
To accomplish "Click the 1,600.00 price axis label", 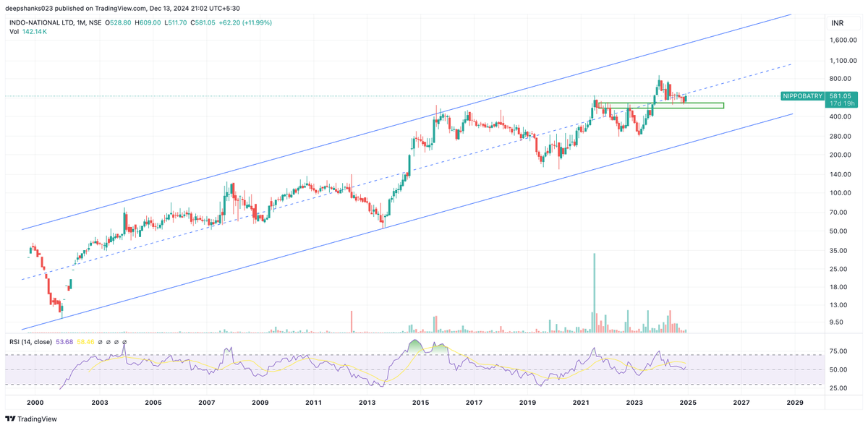I will 843,40.
